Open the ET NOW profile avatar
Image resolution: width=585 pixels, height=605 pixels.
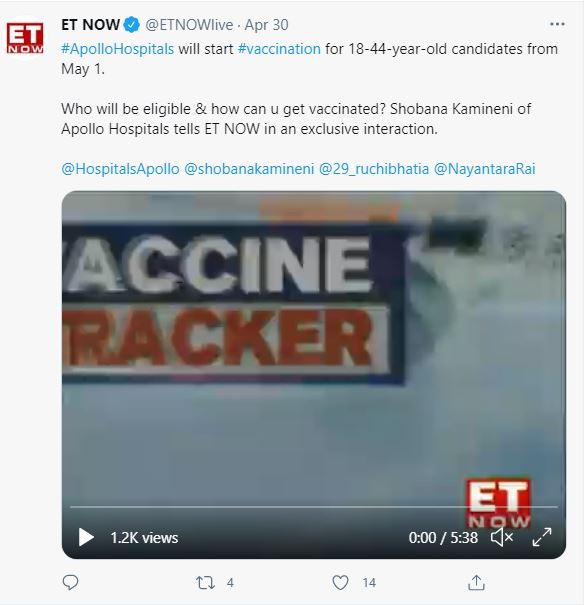(25, 38)
